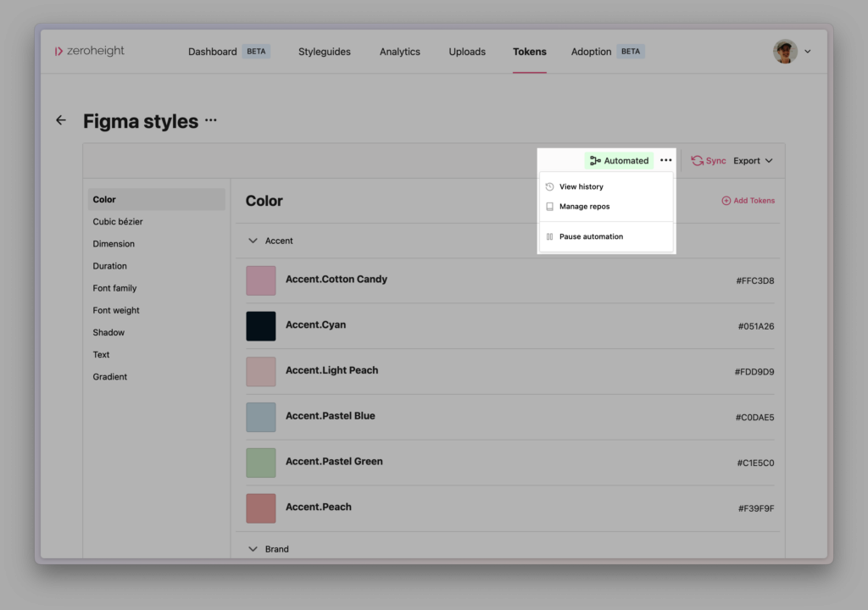Switch to the Analytics tab
The height and width of the screenshot is (610, 868).
[x=400, y=52]
